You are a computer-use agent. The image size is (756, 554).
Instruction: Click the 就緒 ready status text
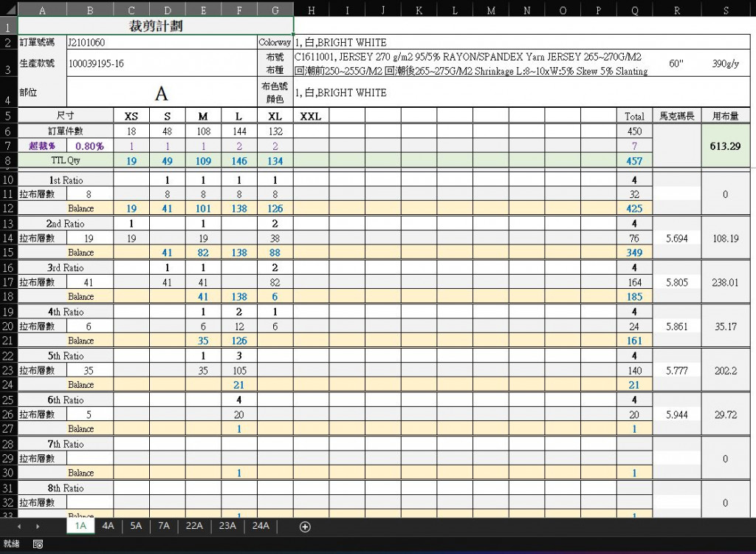click(x=11, y=544)
